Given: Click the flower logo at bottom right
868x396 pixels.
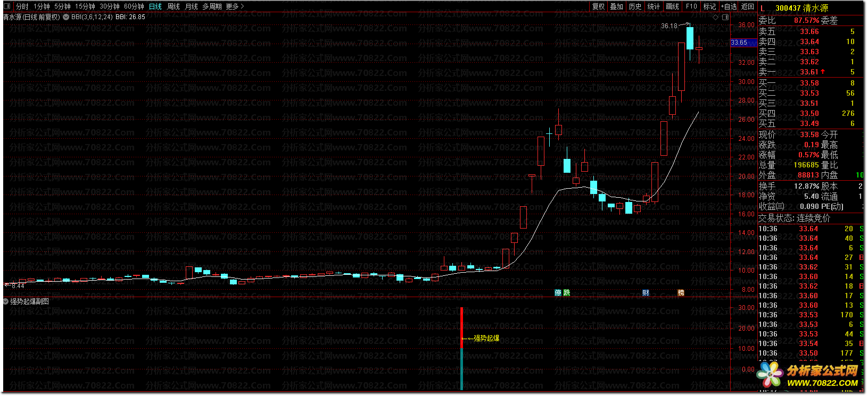Looking at the screenshot, I should tap(771, 374).
